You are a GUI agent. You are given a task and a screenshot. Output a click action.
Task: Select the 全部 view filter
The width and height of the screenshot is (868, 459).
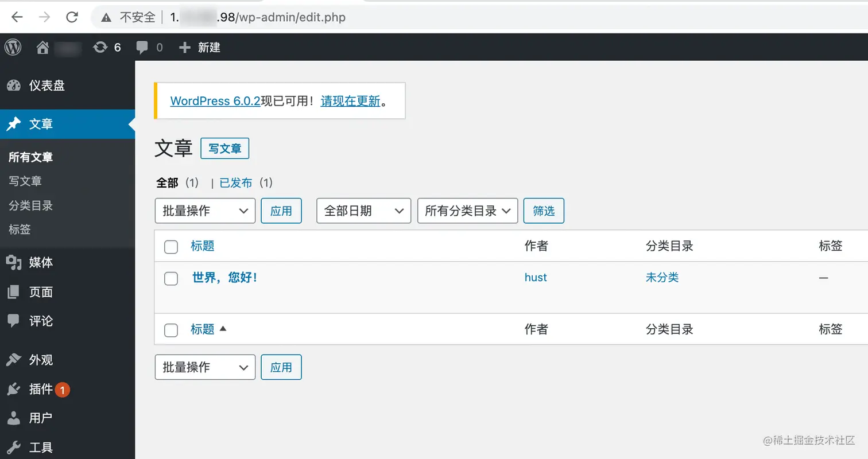(x=168, y=182)
